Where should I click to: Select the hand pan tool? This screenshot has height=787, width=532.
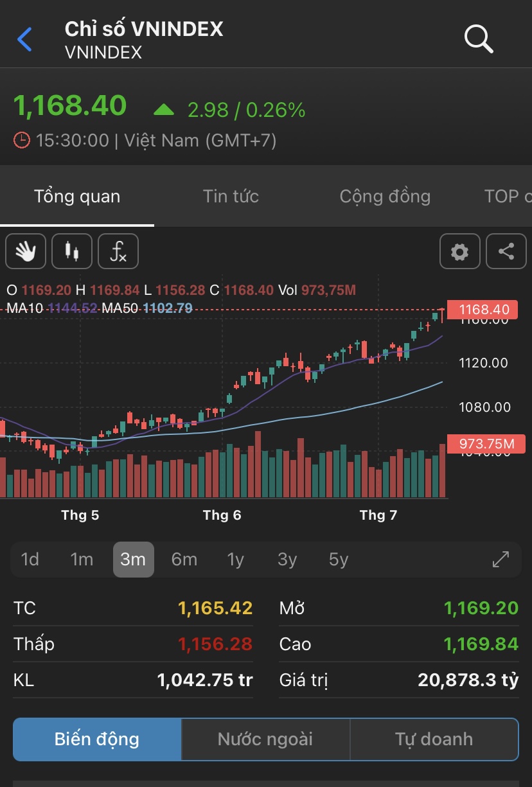(x=26, y=251)
